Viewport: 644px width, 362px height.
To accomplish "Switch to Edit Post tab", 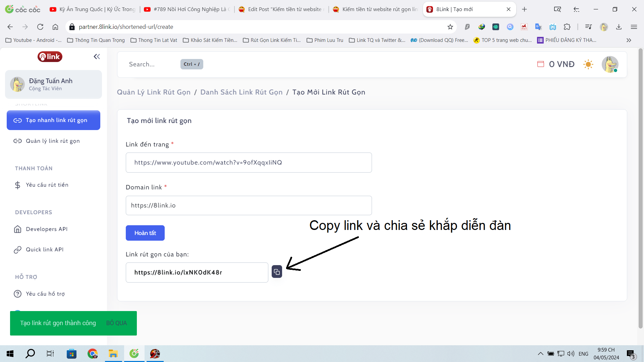I will click(281, 9).
